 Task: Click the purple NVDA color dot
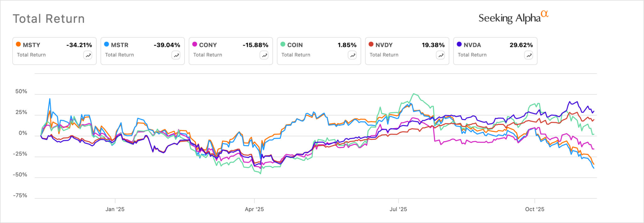click(459, 44)
